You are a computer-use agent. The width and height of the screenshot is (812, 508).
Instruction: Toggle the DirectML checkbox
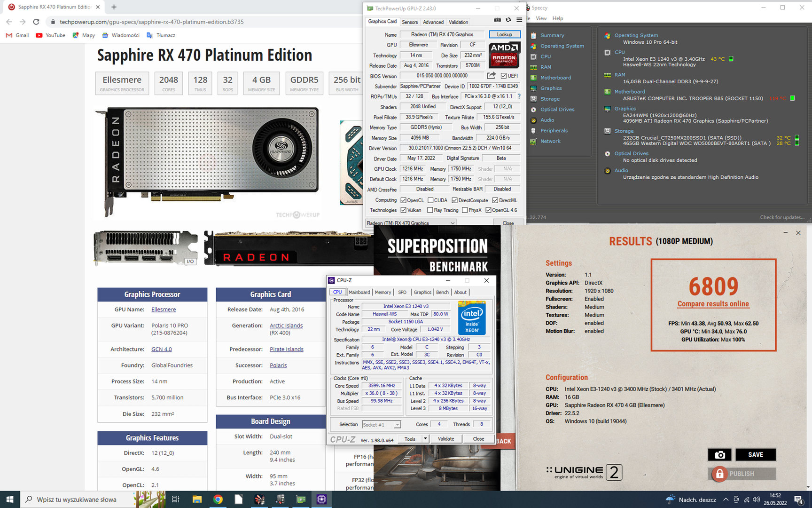pyautogui.click(x=495, y=200)
